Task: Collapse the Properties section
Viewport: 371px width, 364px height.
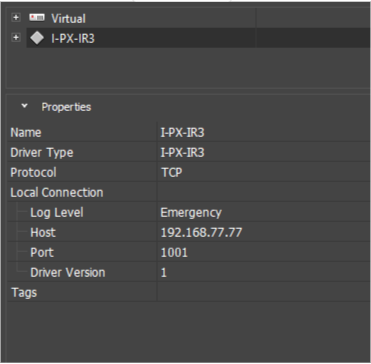Action: coord(24,106)
